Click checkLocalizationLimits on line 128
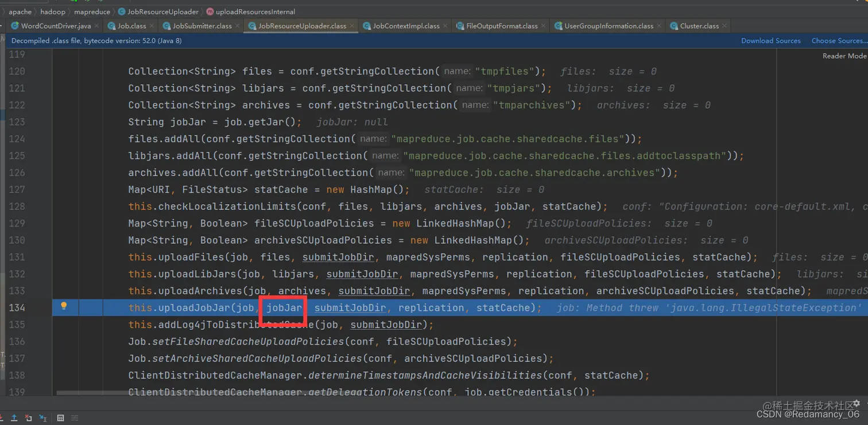The image size is (868, 425). 228,206
